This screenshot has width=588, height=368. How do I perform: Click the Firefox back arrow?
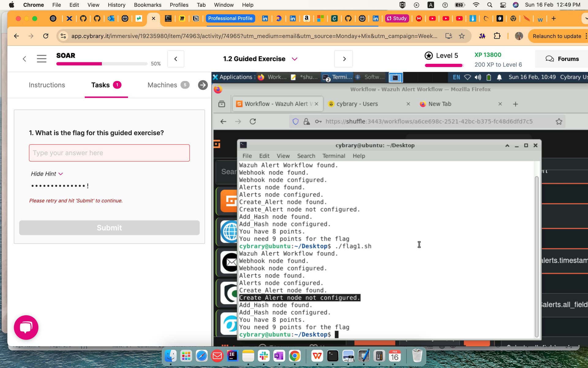[223, 121]
